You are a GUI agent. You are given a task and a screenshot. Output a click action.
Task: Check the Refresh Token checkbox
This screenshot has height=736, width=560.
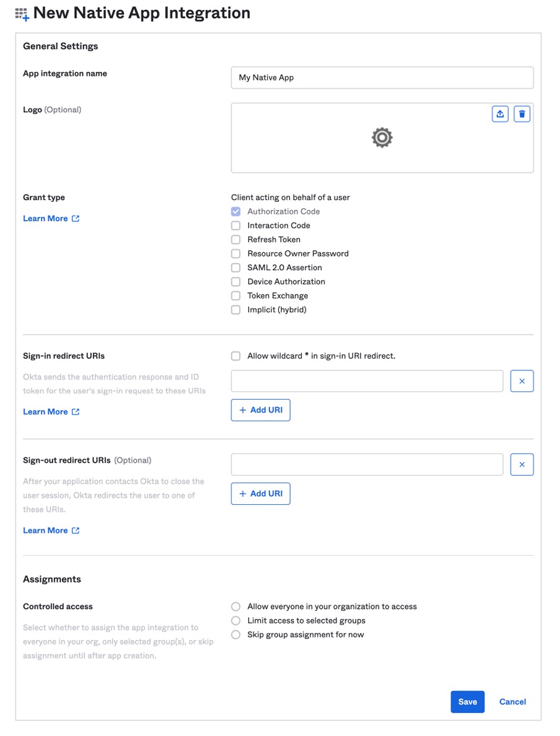click(236, 240)
